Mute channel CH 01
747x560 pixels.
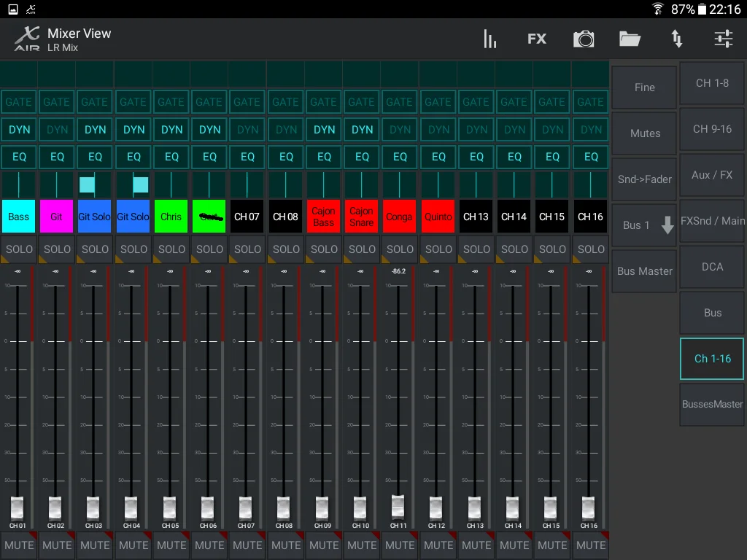click(19, 545)
